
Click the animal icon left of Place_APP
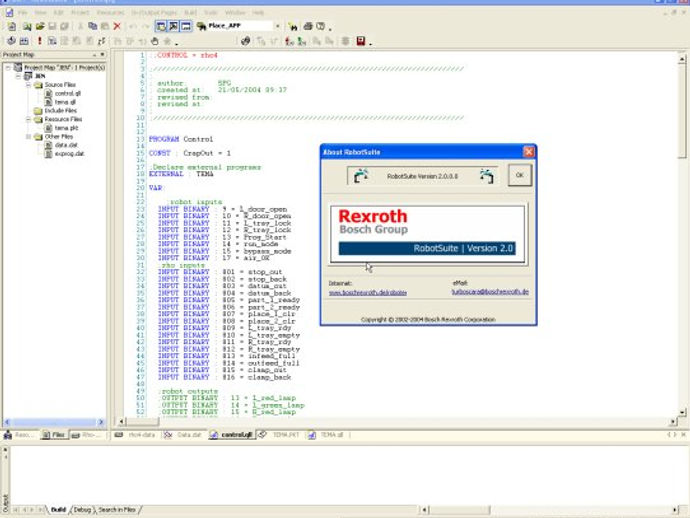[202, 26]
